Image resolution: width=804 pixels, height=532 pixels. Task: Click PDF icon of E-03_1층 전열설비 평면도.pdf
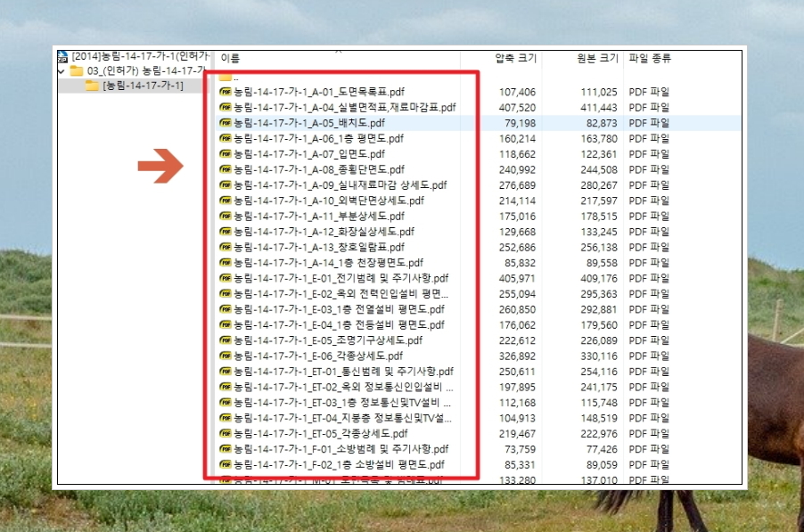[226, 309]
